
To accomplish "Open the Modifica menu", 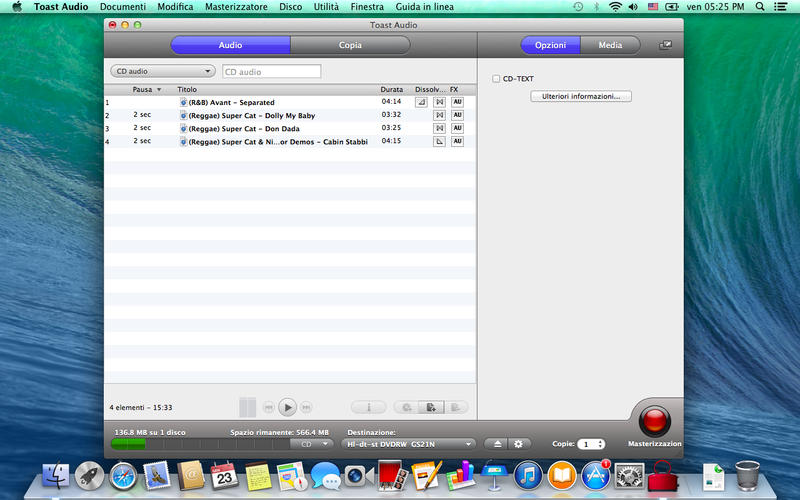I will click(x=175, y=7).
